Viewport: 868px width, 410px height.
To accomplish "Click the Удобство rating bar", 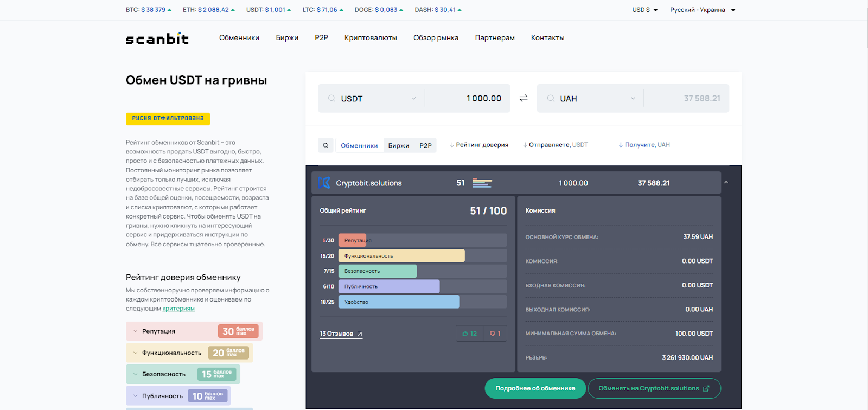I will point(423,302).
